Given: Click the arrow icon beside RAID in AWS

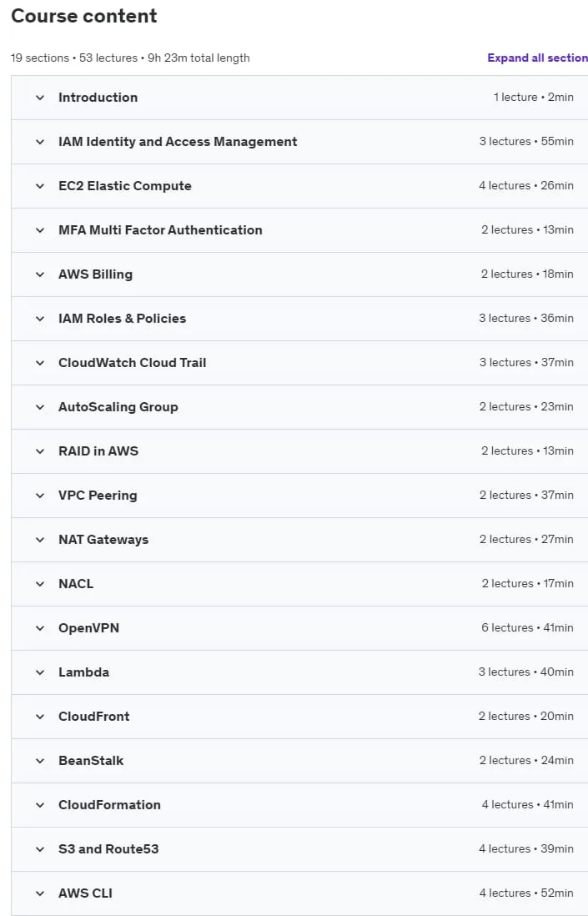Looking at the screenshot, I should coord(40,451).
